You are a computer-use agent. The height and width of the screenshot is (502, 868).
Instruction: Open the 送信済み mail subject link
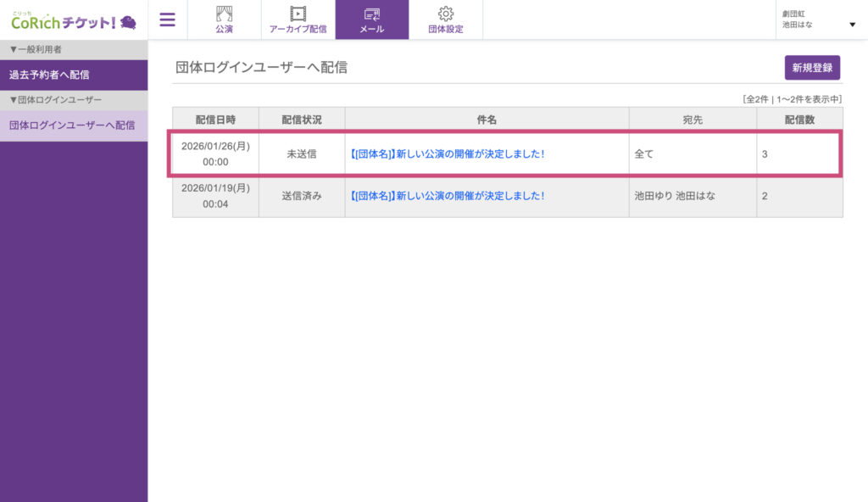pos(447,196)
